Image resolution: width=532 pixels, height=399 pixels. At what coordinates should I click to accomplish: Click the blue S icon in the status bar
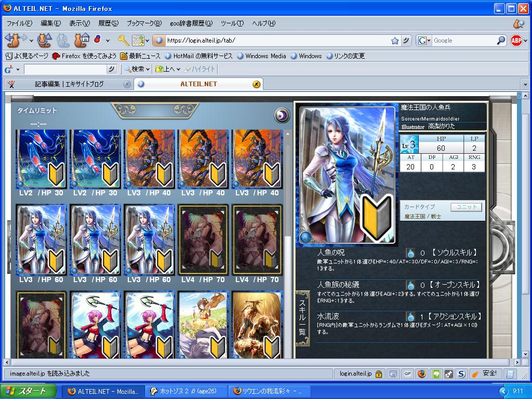(461, 374)
